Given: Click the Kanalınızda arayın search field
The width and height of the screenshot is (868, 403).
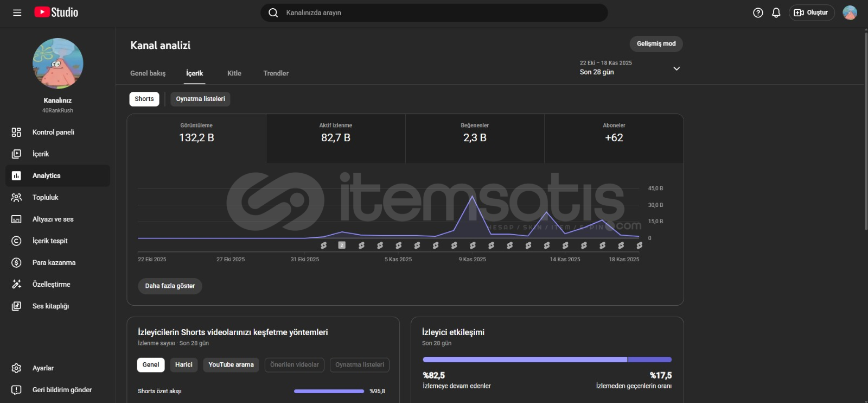Looking at the screenshot, I should (x=434, y=12).
